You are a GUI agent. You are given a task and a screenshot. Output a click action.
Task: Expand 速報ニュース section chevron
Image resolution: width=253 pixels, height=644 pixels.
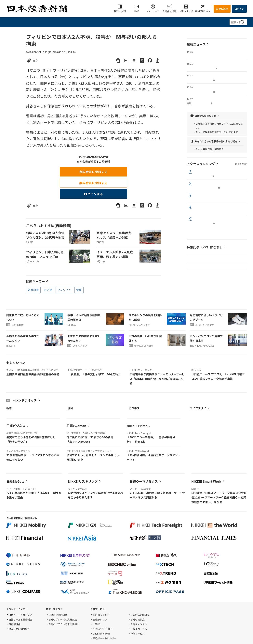(x=208, y=44)
